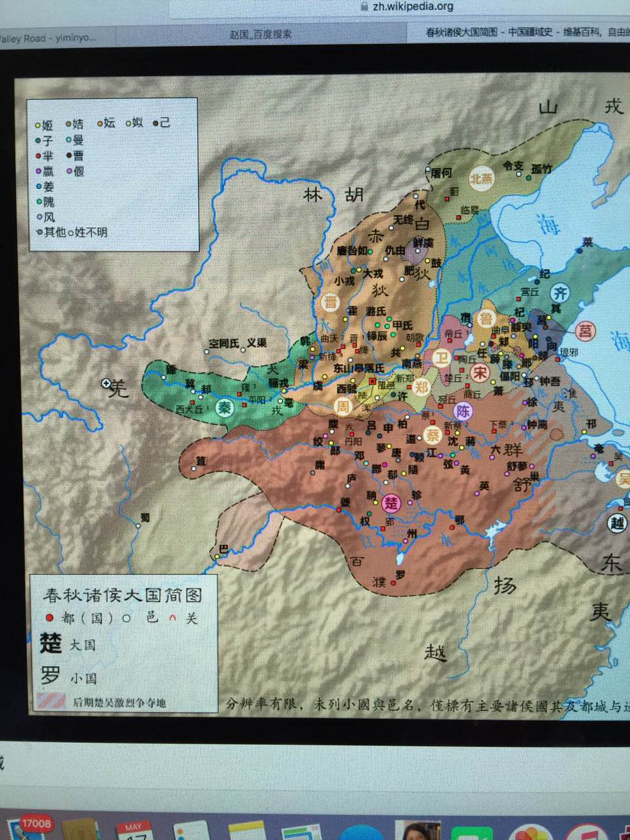Click the 姜 surname entry in the legend
The width and height of the screenshot is (630, 840).
(x=45, y=186)
